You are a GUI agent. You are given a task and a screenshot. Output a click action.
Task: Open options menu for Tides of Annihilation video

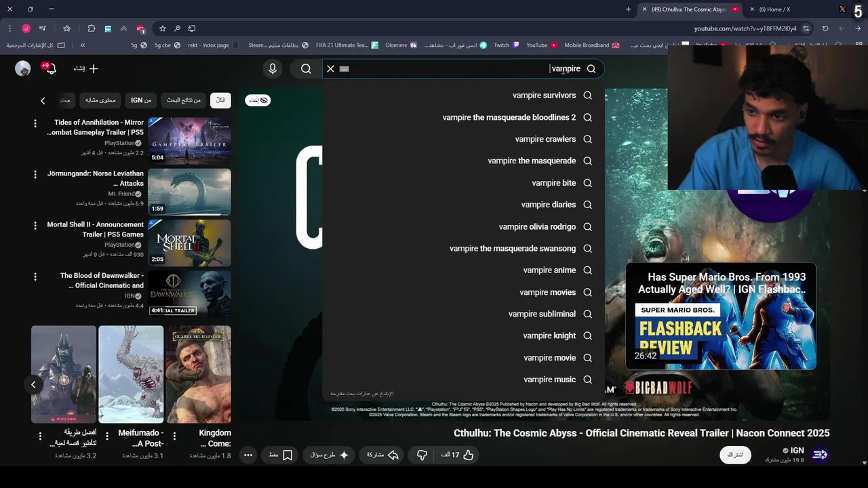35,123
